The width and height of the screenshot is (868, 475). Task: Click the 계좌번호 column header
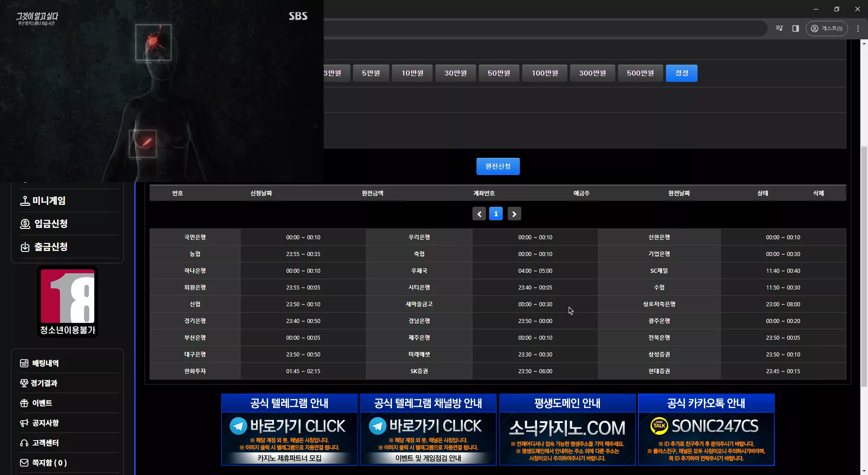coord(484,193)
